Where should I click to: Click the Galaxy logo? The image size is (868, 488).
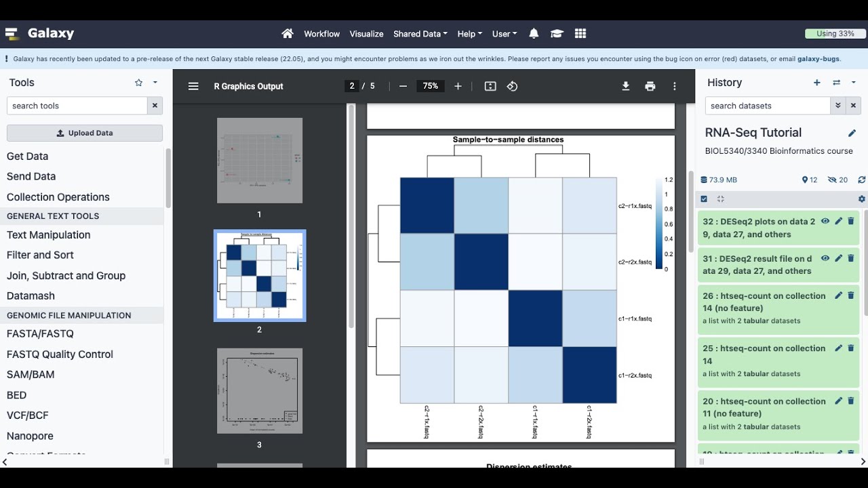pos(39,33)
